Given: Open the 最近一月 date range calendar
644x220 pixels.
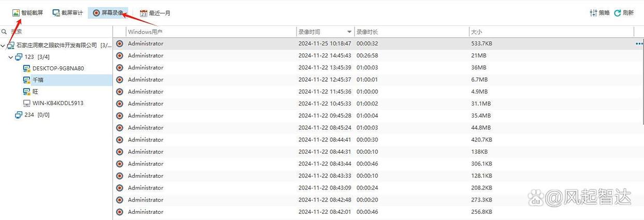Looking at the screenshot, I should point(155,13).
